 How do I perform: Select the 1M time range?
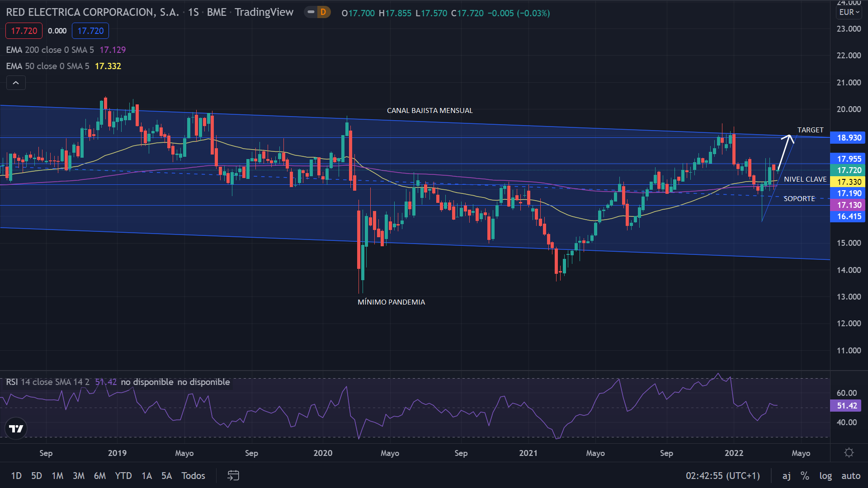pos(57,476)
